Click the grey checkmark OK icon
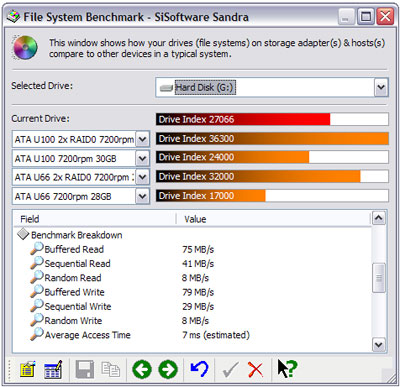The height and width of the screenshot is (387, 400). tap(230, 369)
